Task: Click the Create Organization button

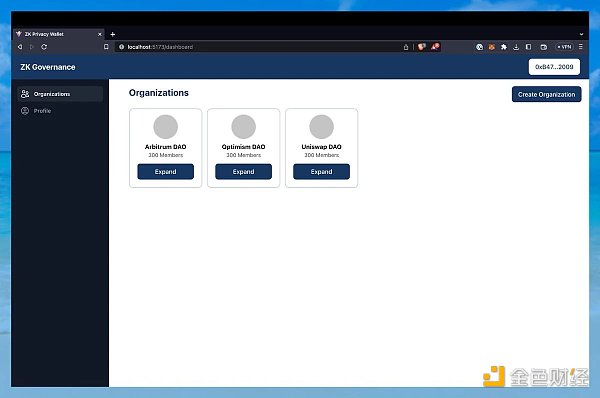Action: 546,94
